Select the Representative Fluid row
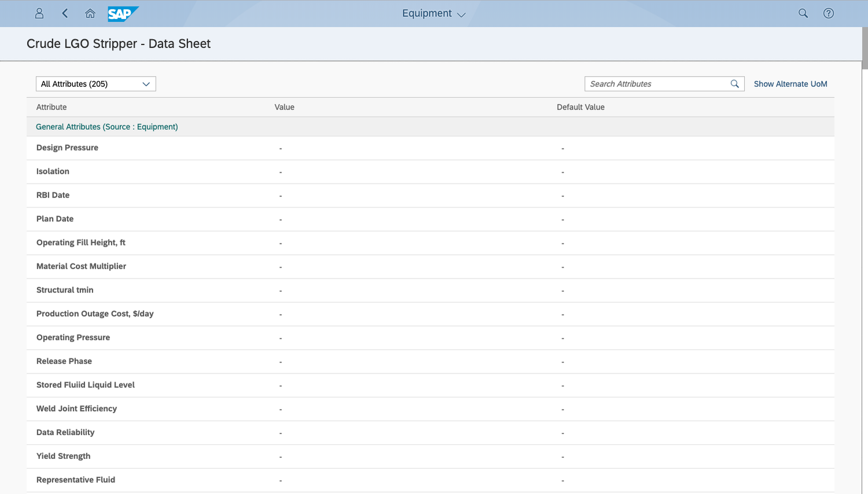 tap(76, 480)
